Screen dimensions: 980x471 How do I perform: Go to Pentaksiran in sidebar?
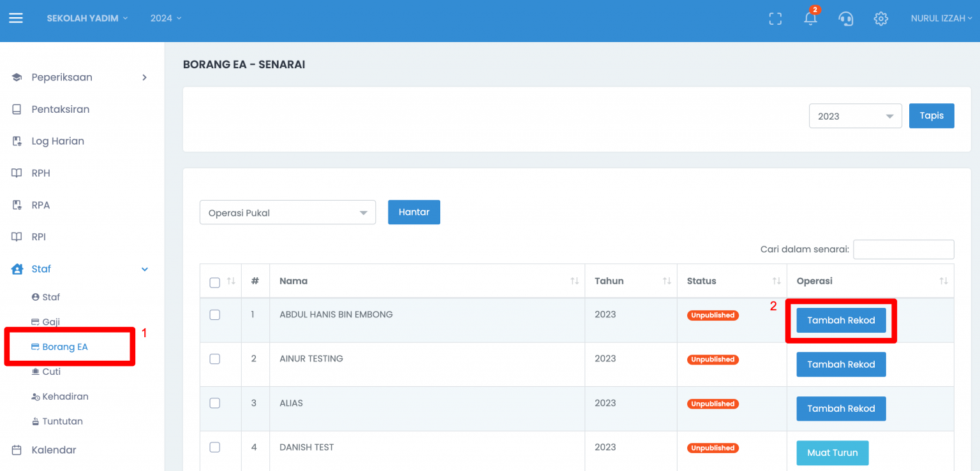(x=60, y=109)
